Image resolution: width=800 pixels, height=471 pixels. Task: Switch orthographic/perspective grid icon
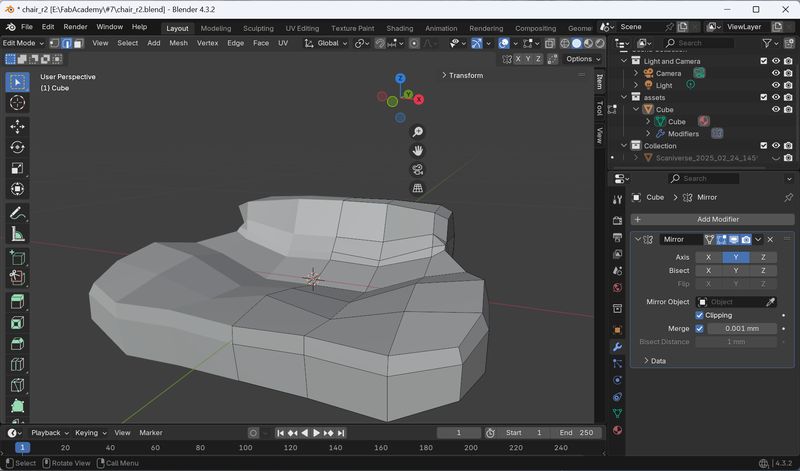click(x=417, y=188)
